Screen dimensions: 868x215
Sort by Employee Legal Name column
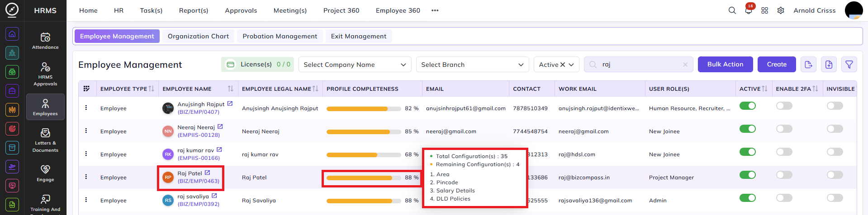[x=315, y=89]
